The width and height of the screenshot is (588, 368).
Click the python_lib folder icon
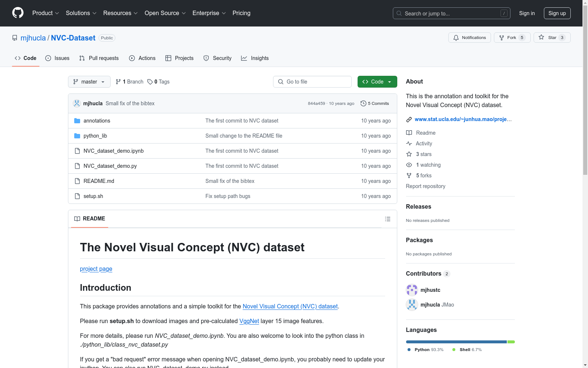(77, 136)
